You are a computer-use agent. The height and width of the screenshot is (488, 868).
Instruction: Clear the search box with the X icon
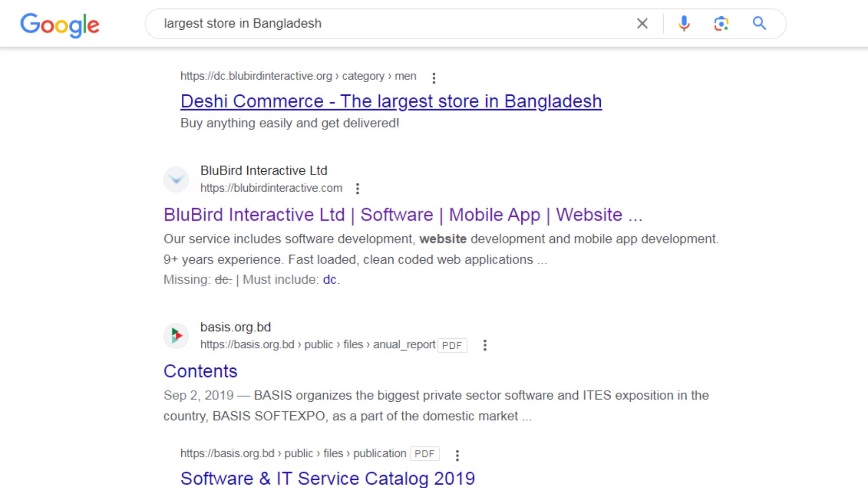[642, 23]
